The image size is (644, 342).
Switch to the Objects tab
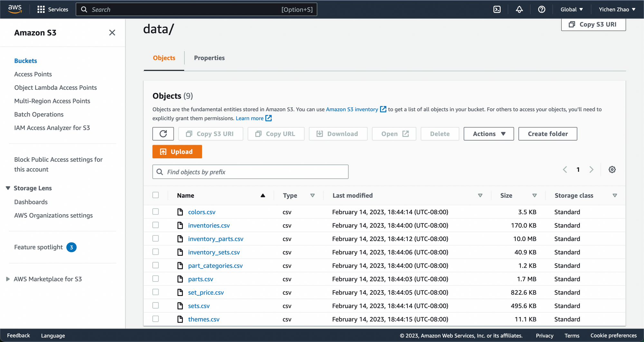tap(164, 58)
